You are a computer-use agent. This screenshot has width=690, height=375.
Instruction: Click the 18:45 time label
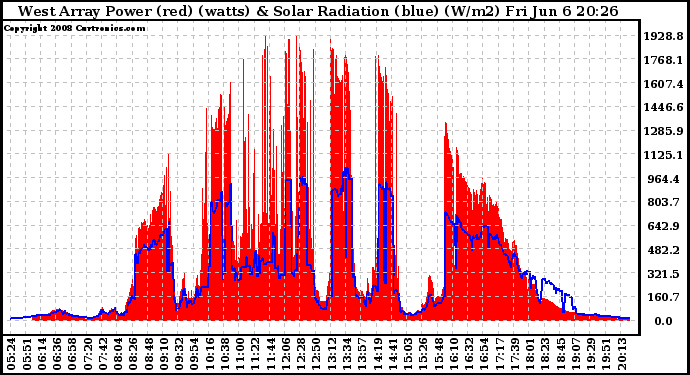pos(560,354)
